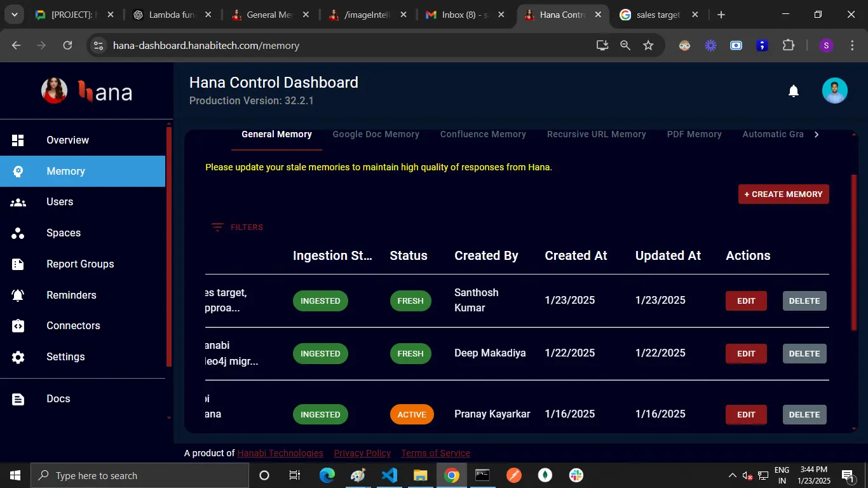Open Microsoft Edge from taskbar
The height and width of the screenshot is (488, 868).
coord(327,475)
